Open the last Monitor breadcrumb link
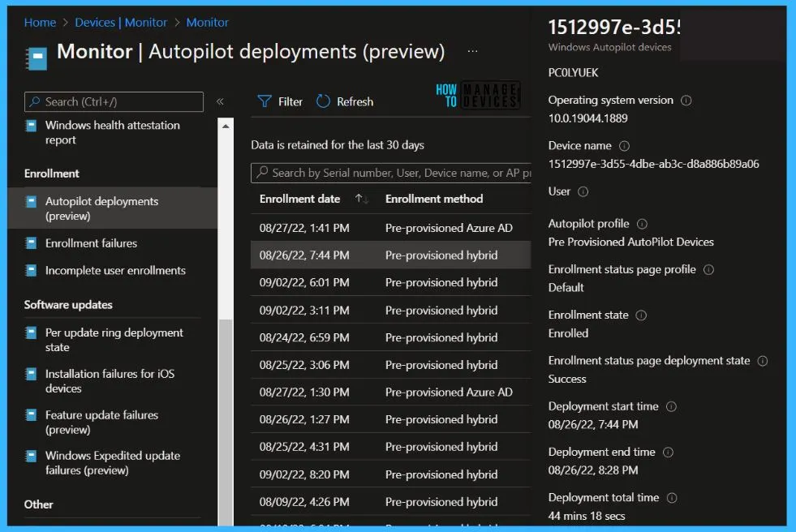796x532 pixels. [207, 23]
